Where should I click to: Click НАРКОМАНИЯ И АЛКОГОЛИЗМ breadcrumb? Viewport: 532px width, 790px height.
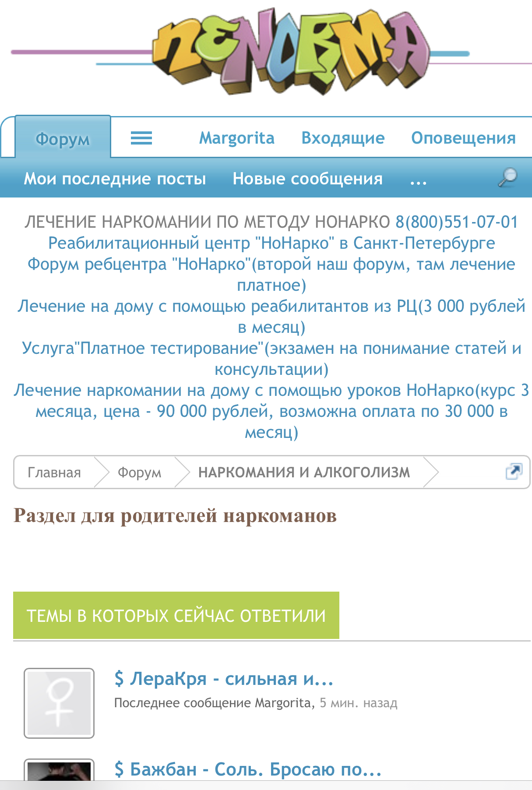pos(304,473)
